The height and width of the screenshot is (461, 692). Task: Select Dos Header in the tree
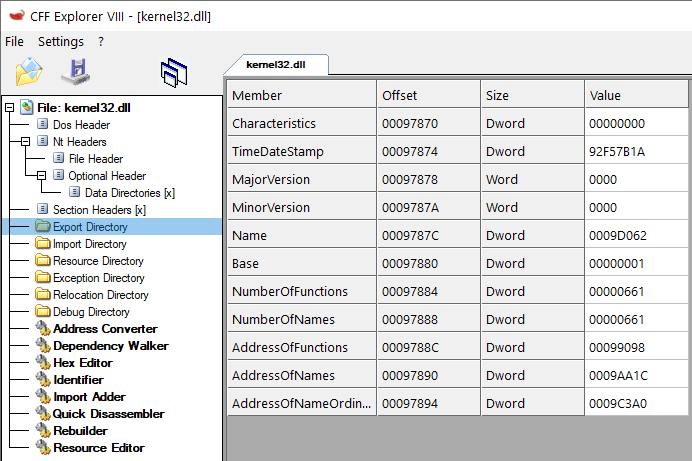[81, 124]
